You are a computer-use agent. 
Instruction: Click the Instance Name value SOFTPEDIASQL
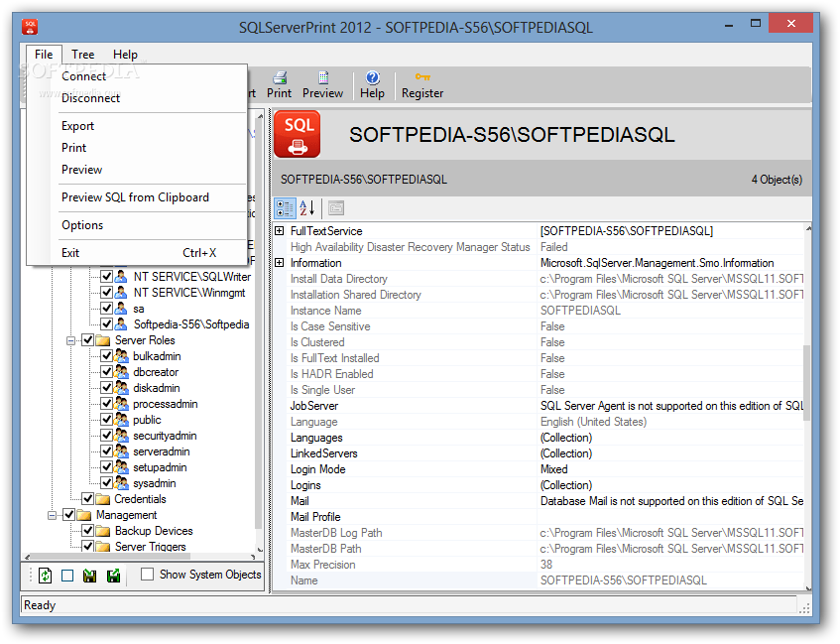click(580, 311)
